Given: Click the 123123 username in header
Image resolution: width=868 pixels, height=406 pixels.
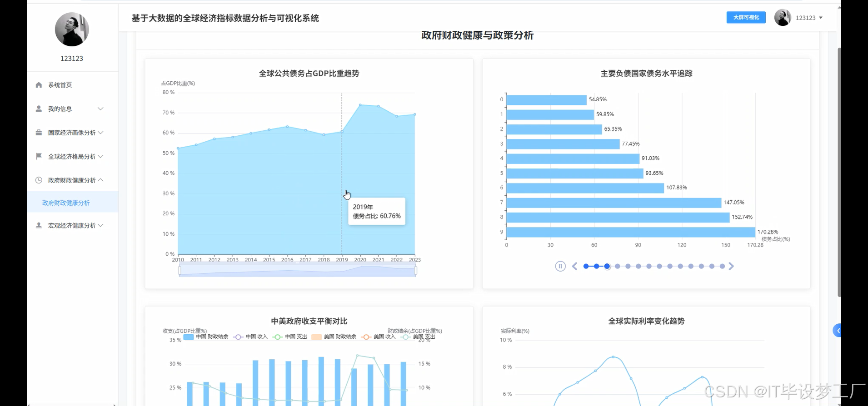Looking at the screenshot, I should [805, 18].
